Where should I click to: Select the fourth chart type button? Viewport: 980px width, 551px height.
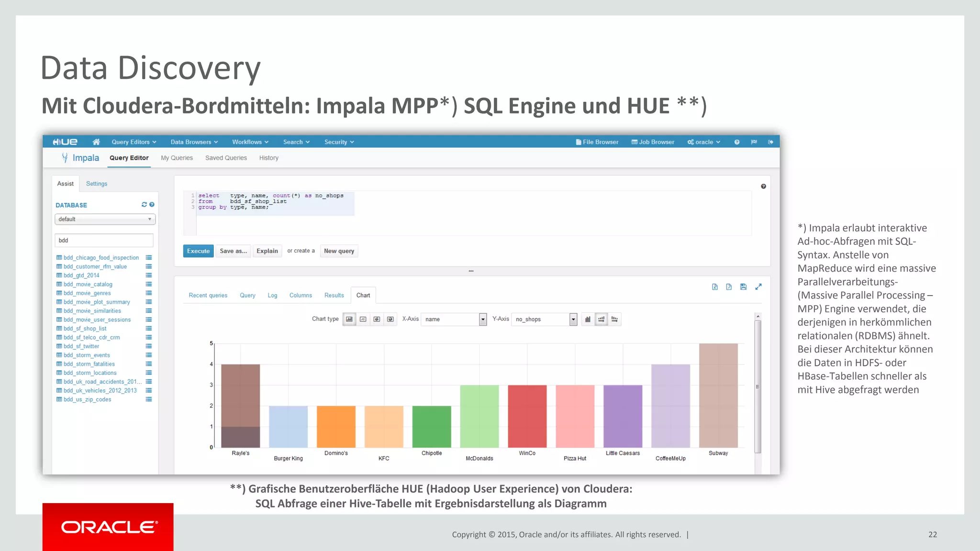[390, 319]
